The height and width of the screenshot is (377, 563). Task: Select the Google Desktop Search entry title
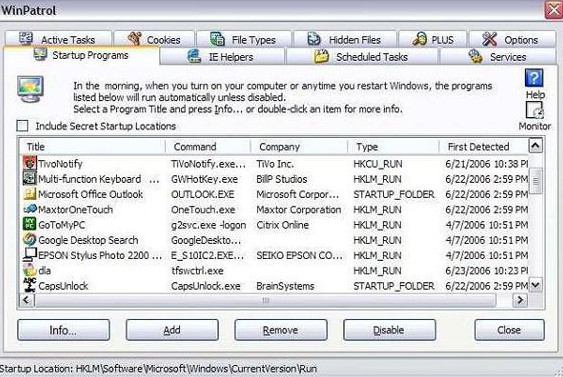coord(88,240)
